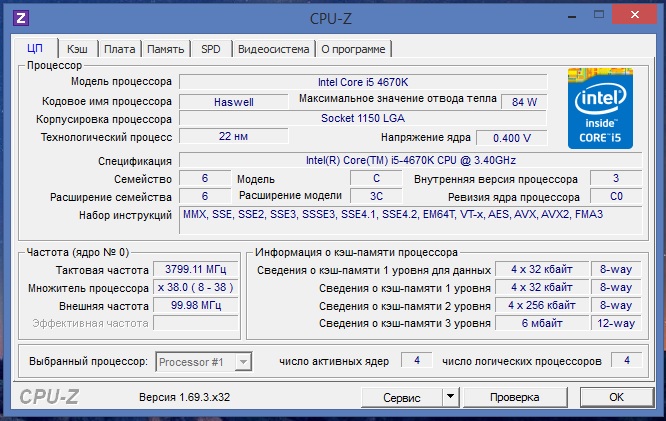
Task: Select the SPD tab
Action: (x=211, y=49)
